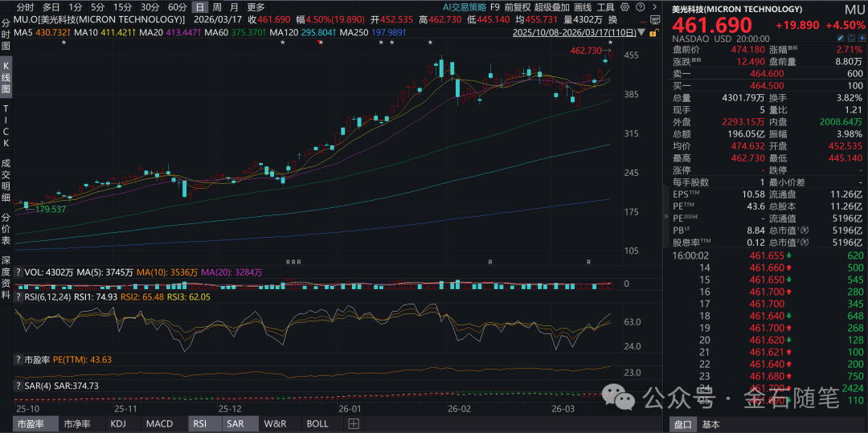868x433 pixels.
Task: Open 工具 tools menu
Action: click(606, 7)
